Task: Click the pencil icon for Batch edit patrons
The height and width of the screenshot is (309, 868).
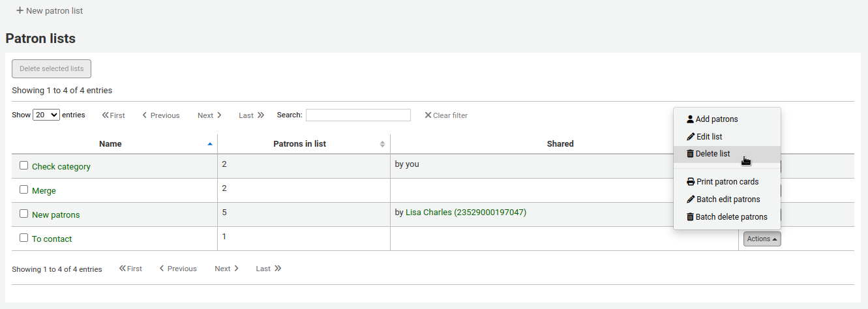Action: pos(691,199)
